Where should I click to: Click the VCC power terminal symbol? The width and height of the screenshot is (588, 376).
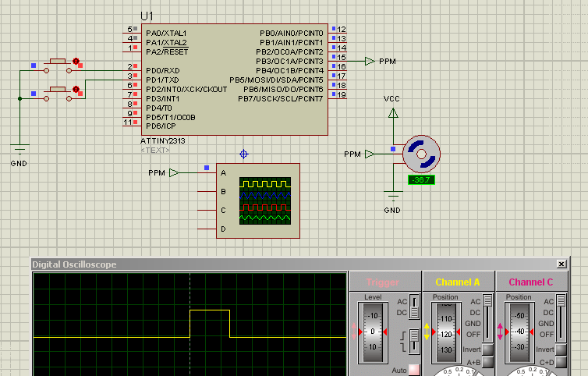tap(393, 113)
